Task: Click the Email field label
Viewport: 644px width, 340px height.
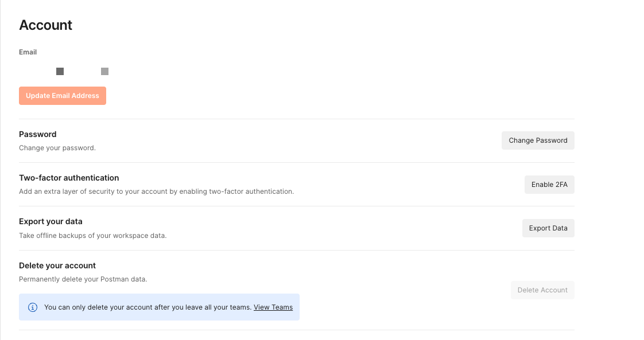Action: point(28,52)
